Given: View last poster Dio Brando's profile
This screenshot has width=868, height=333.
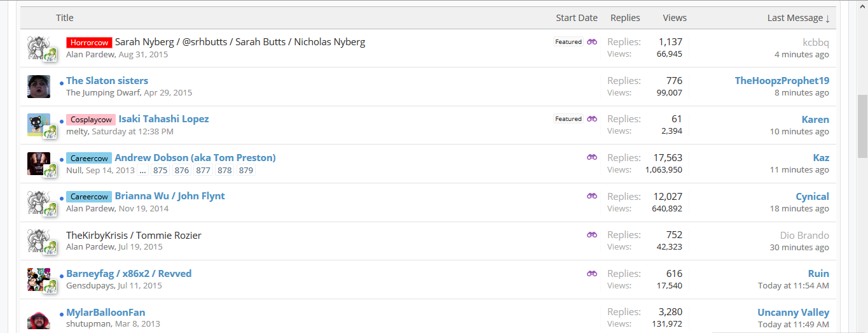Looking at the screenshot, I should point(804,235).
